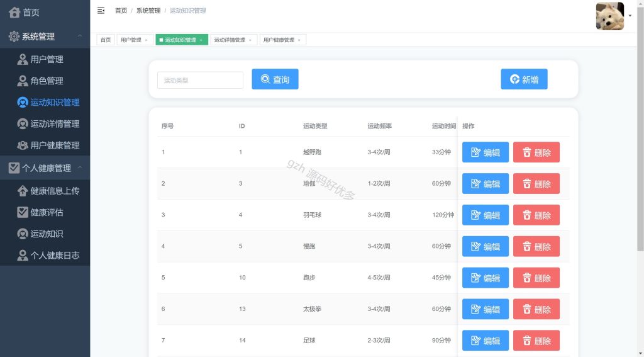Screen dimensions: 644x357
Task: Open 角色管理 in the sidebar
Action: click(x=45, y=81)
